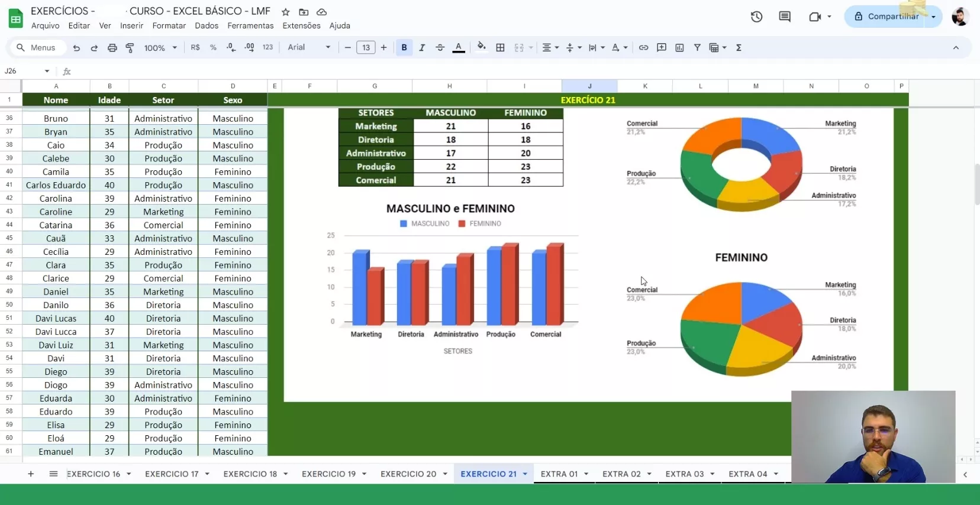Insert a chart using toolbar icon

coord(679,48)
